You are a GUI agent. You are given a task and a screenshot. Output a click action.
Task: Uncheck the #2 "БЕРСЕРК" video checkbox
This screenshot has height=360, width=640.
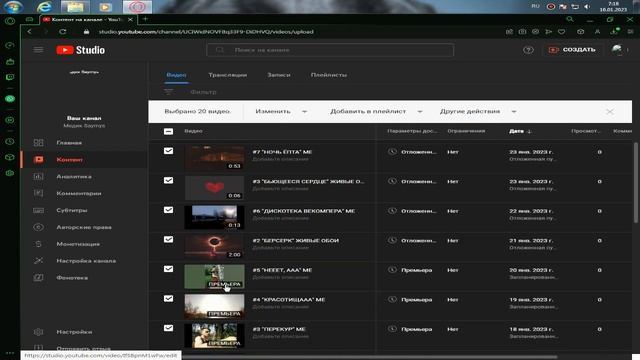(168, 240)
